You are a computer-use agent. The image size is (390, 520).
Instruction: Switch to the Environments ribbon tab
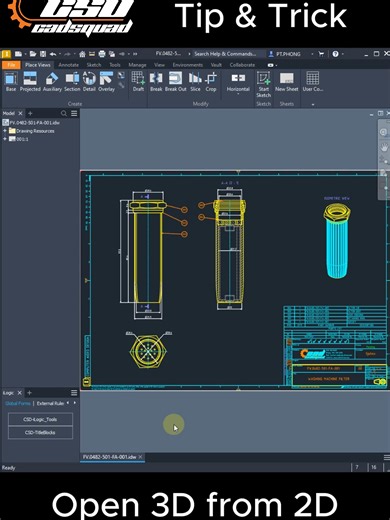point(188,65)
